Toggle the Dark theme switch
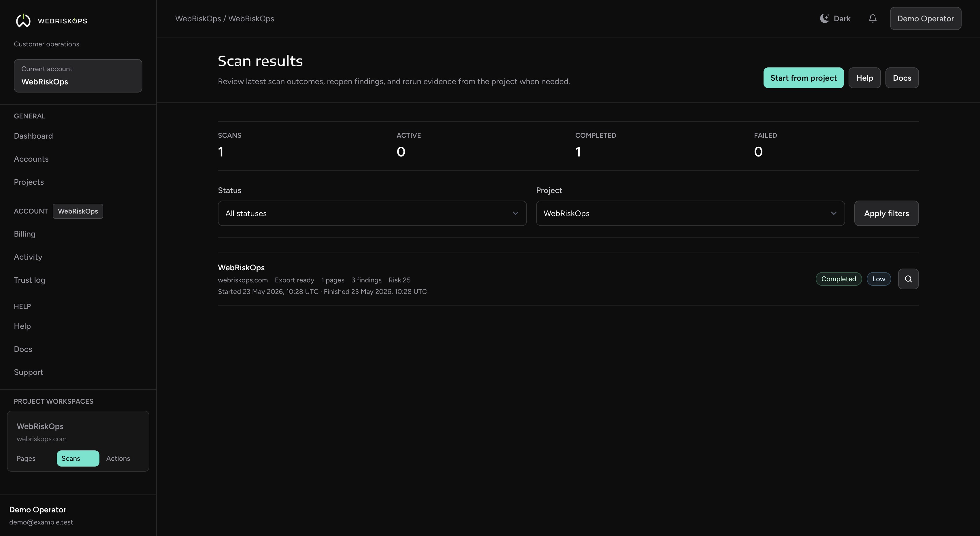The width and height of the screenshot is (980, 536). (835, 19)
